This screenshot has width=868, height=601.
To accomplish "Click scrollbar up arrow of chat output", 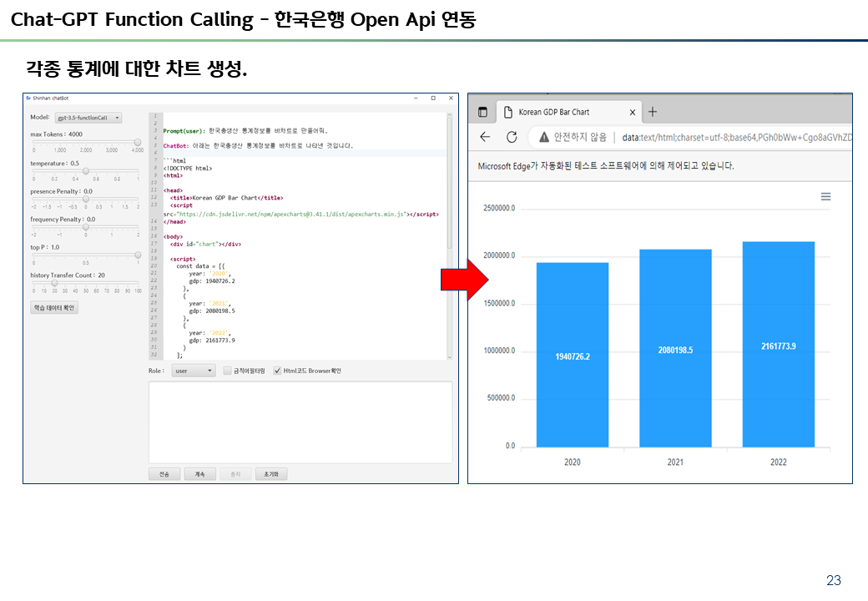I will [450, 115].
